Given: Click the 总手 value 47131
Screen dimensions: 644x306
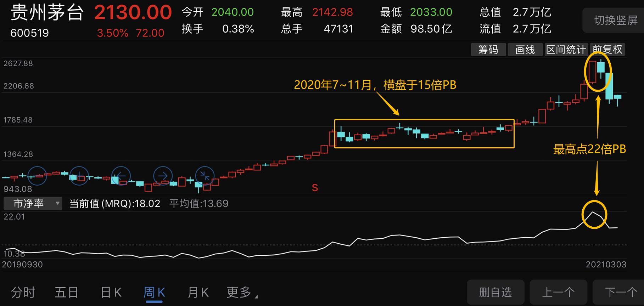Looking at the screenshot, I should click(x=338, y=29).
